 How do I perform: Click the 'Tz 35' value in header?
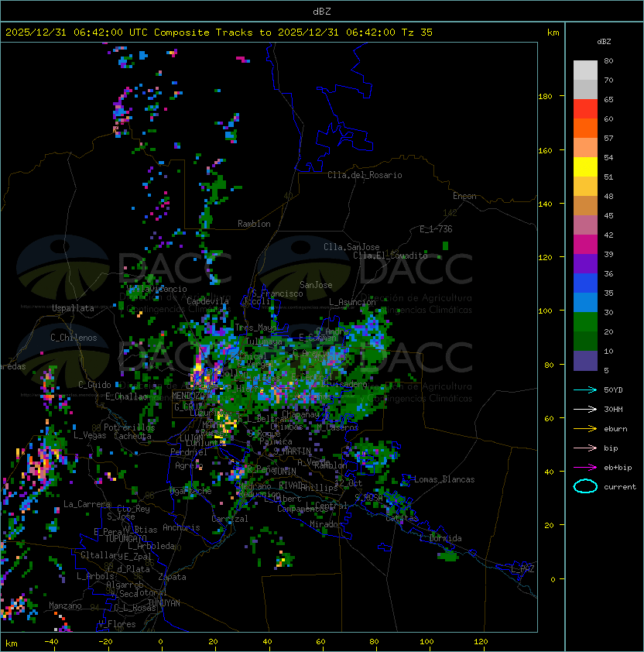coord(417,33)
